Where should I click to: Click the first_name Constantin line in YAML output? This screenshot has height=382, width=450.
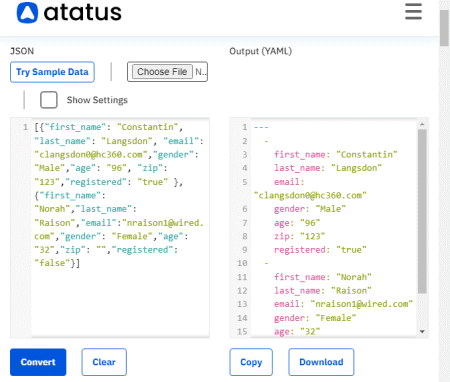(335, 155)
